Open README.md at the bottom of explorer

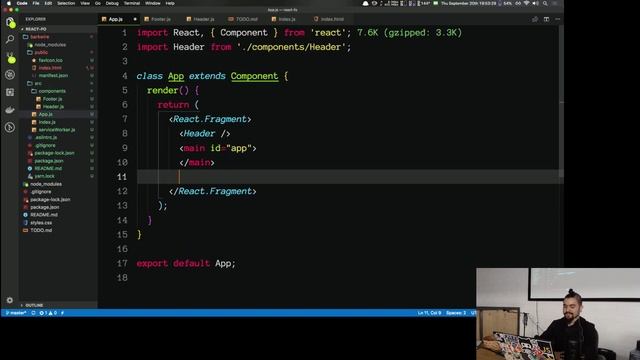pyautogui.click(x=44, y=215)
